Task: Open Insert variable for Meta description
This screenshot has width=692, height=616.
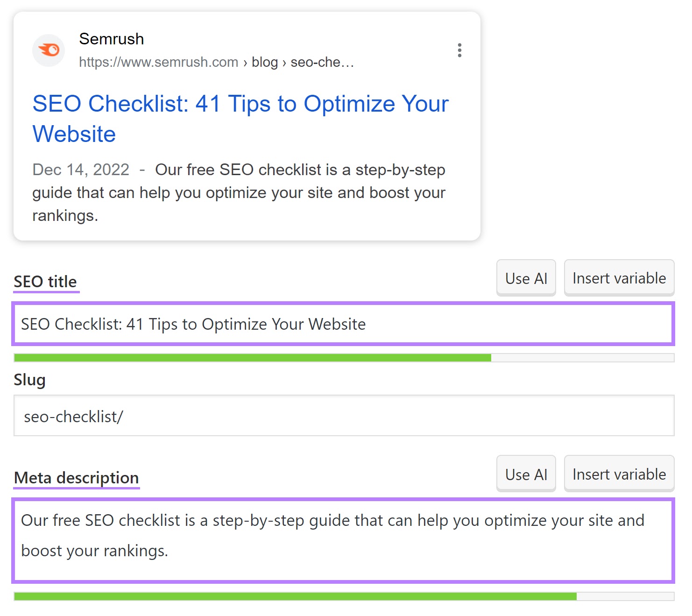Action: point(619,474)
